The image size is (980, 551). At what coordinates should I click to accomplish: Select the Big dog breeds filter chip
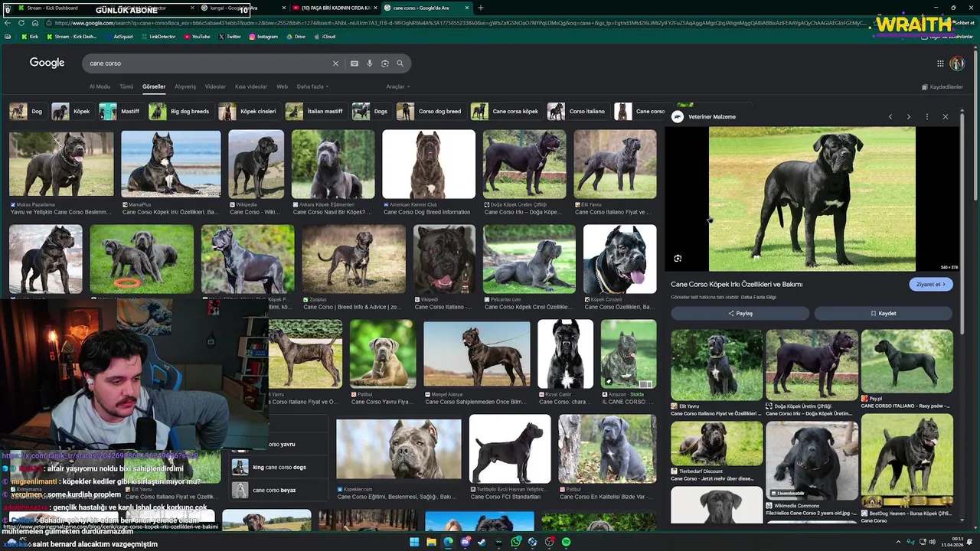pos(179,112)
